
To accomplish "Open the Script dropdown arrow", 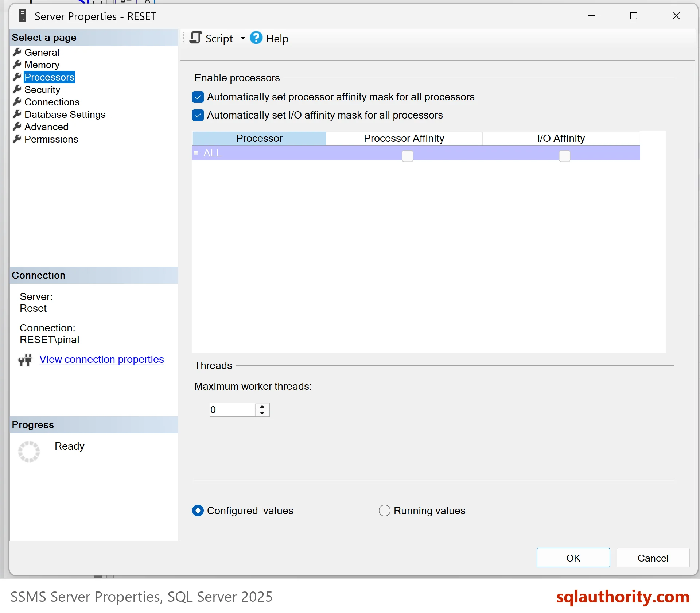I will [243, 38].
